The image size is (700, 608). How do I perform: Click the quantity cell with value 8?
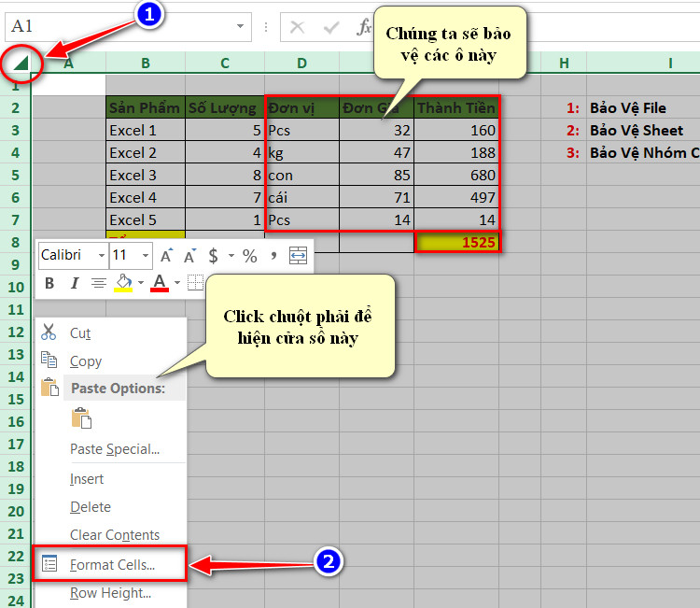click(225, 176)
